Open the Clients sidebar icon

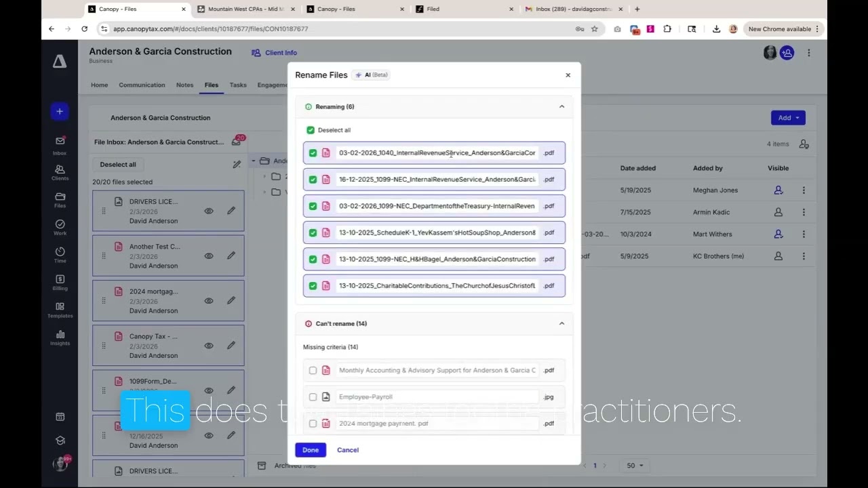(x=60, y=172)
